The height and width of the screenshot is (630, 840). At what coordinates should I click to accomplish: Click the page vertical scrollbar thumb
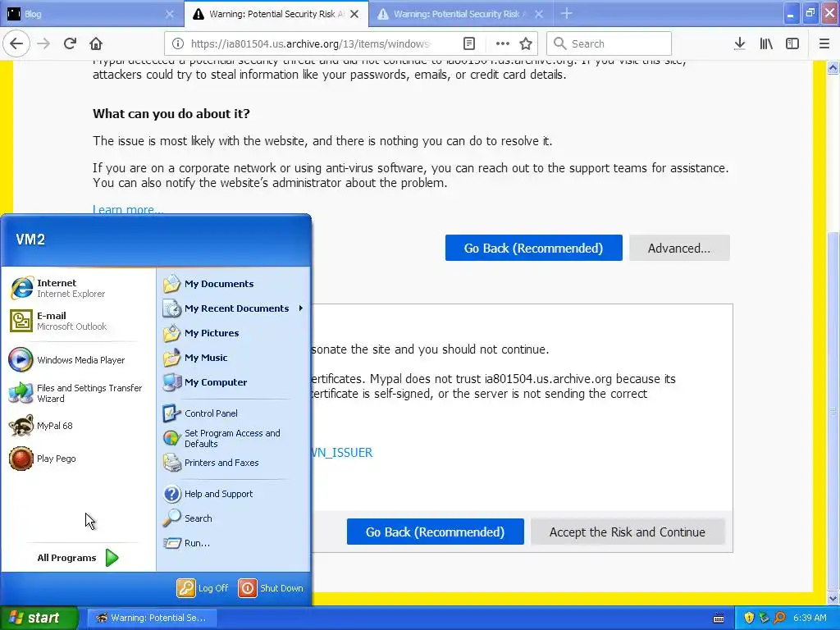pyautogui.click(x=833, y=410)
